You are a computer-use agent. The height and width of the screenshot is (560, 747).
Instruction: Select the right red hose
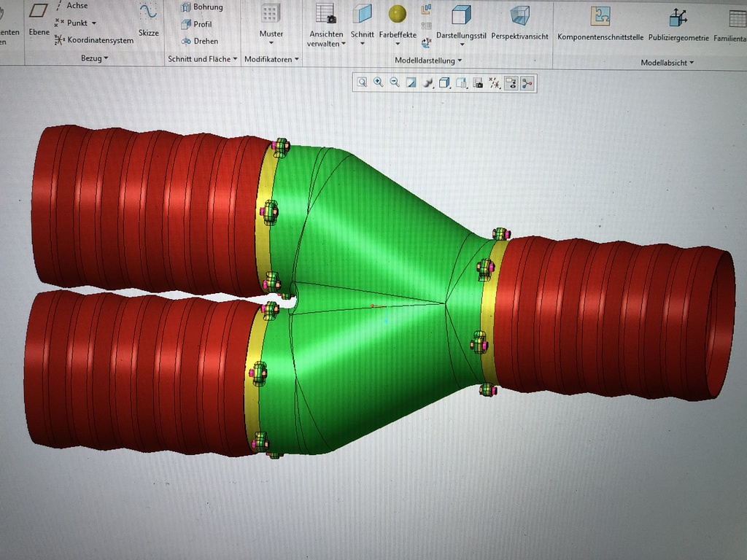pyautogui.click(x=614, y=319)
